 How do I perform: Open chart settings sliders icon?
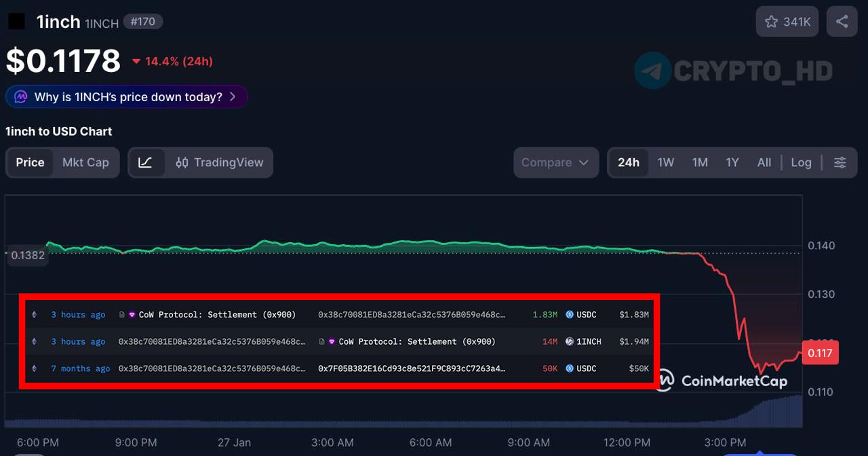(840, 163)
